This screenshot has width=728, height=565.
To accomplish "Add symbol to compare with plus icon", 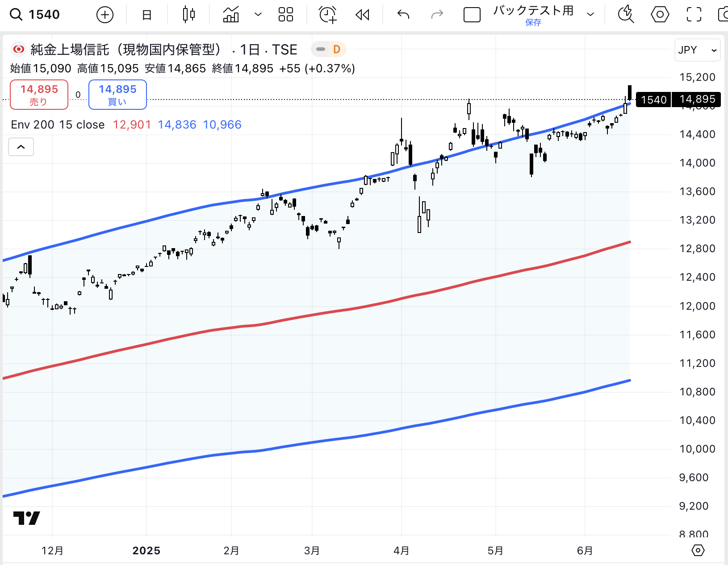I will tap(105, 15).
